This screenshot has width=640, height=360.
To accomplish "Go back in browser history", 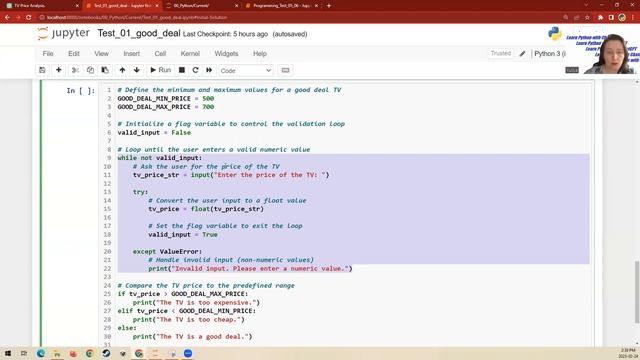I will (x=7, y=17).
